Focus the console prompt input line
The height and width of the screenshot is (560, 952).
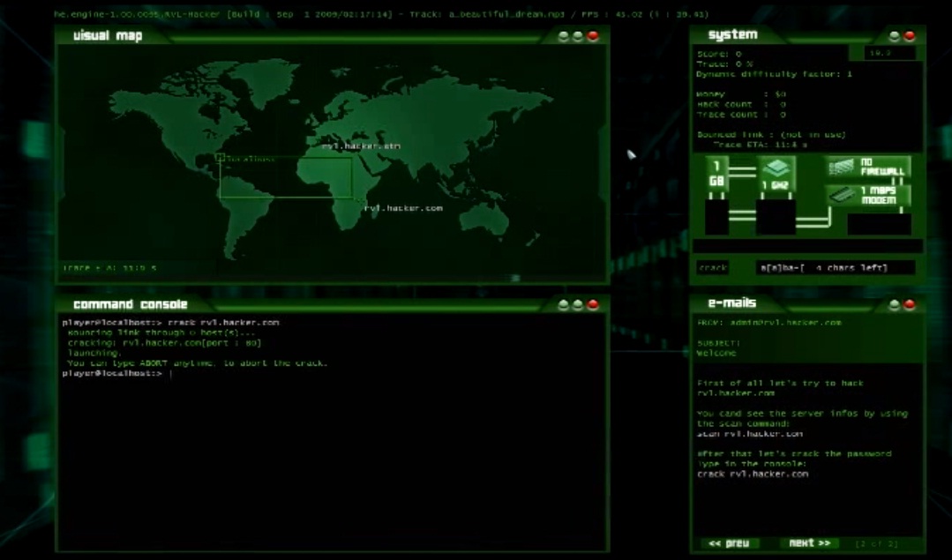point(333,374)
